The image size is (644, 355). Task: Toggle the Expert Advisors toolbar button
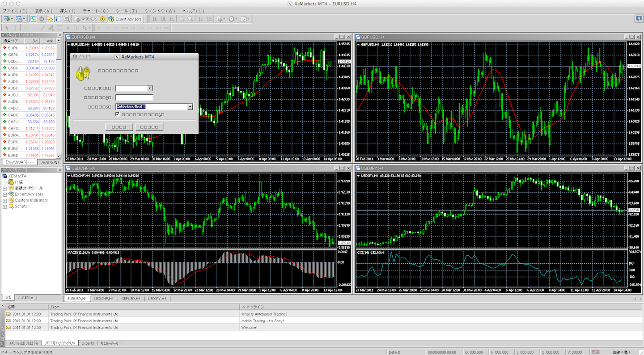[x=125, y=19]
